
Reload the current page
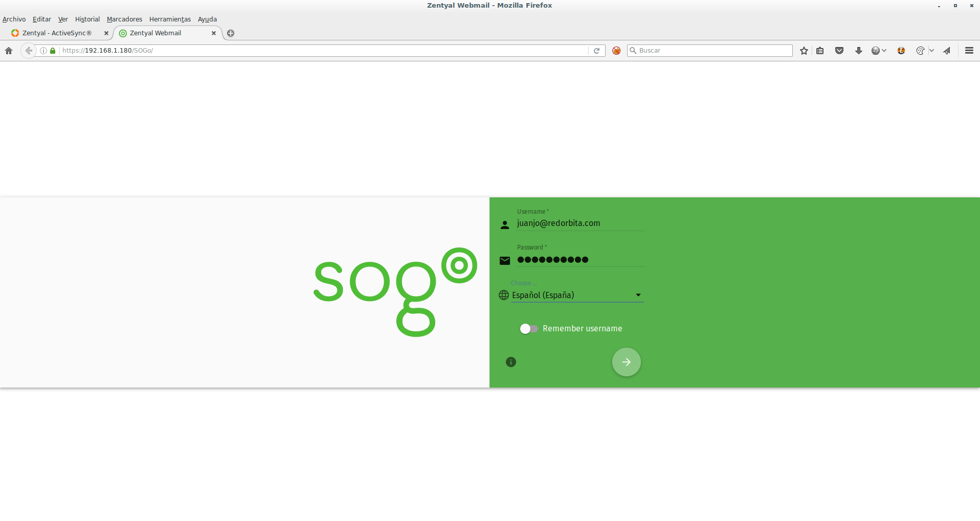pos(596,51)
